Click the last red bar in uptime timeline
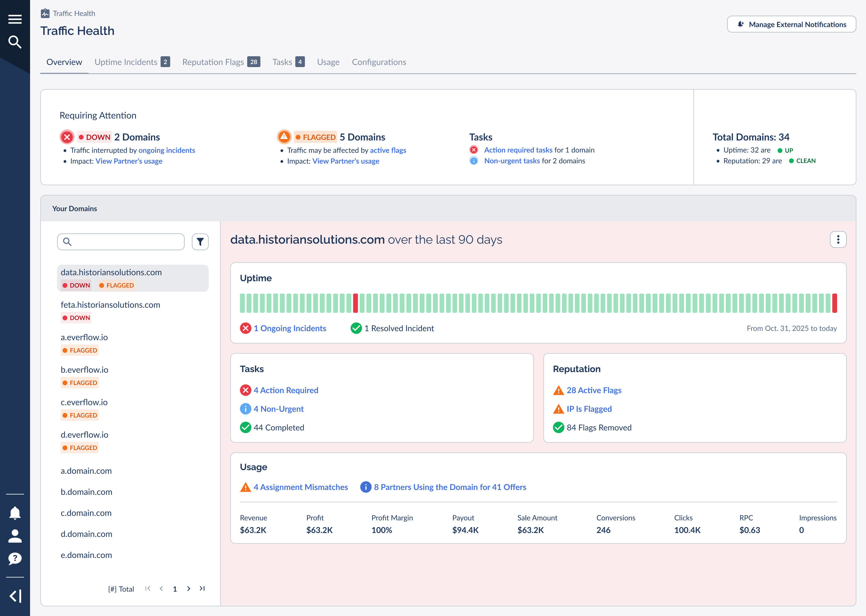This screenshot has height=616, width=866. 834,303
